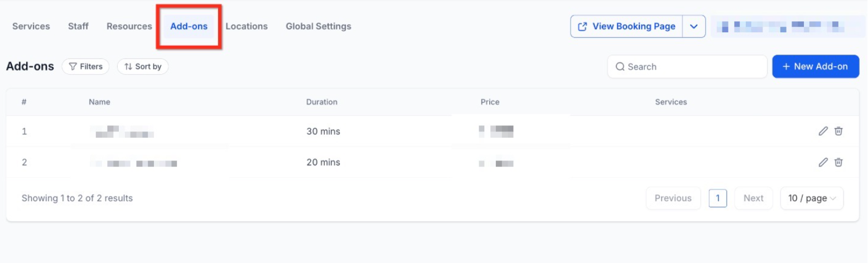This screenshot has height=263, width=868.
Task: Click the external link icon on View Booking Page
Action: [582, 27]
